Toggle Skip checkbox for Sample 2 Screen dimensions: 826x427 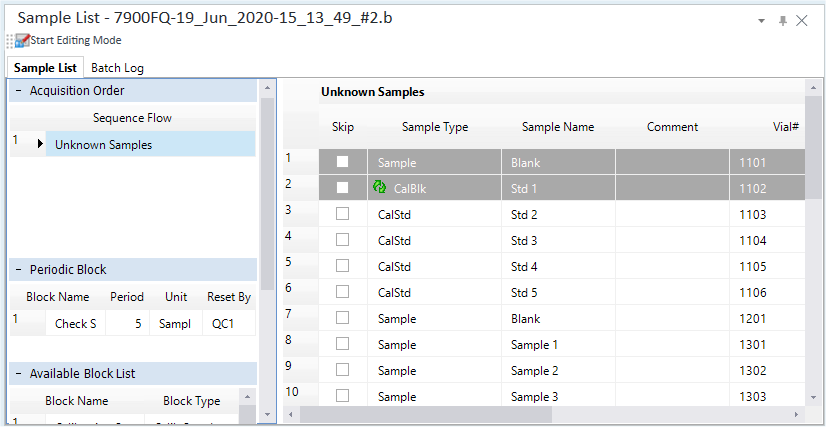342,370
